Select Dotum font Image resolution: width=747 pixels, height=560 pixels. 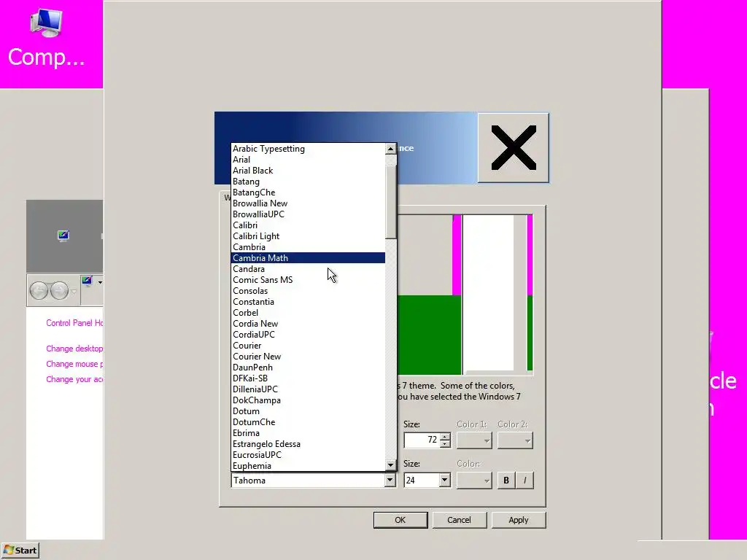[309, 411]
